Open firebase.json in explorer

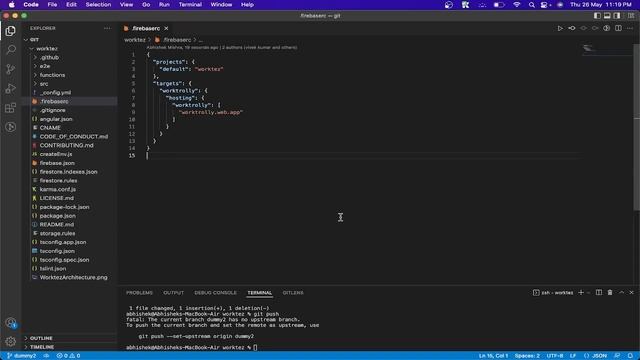pyautogui.click(x=57, y=163)
